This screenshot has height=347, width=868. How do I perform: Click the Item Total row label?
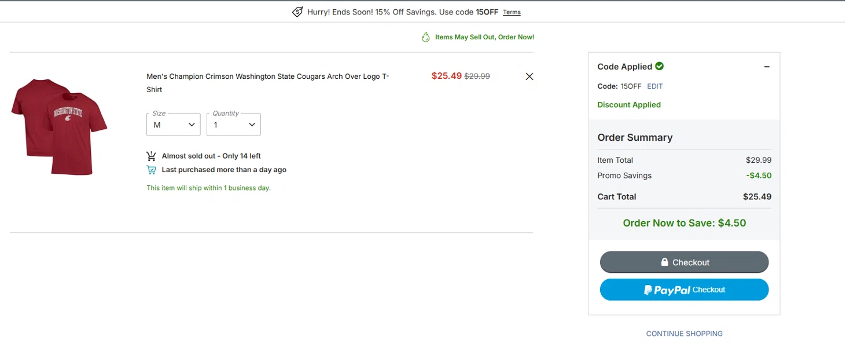[x=615, y=160]
